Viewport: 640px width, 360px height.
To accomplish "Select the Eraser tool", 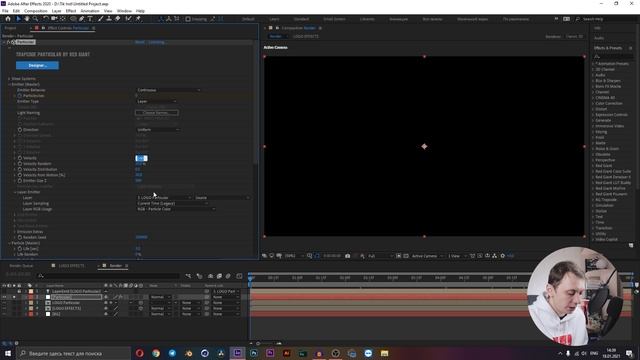I will pyautogui.click(x=118, y=19).
